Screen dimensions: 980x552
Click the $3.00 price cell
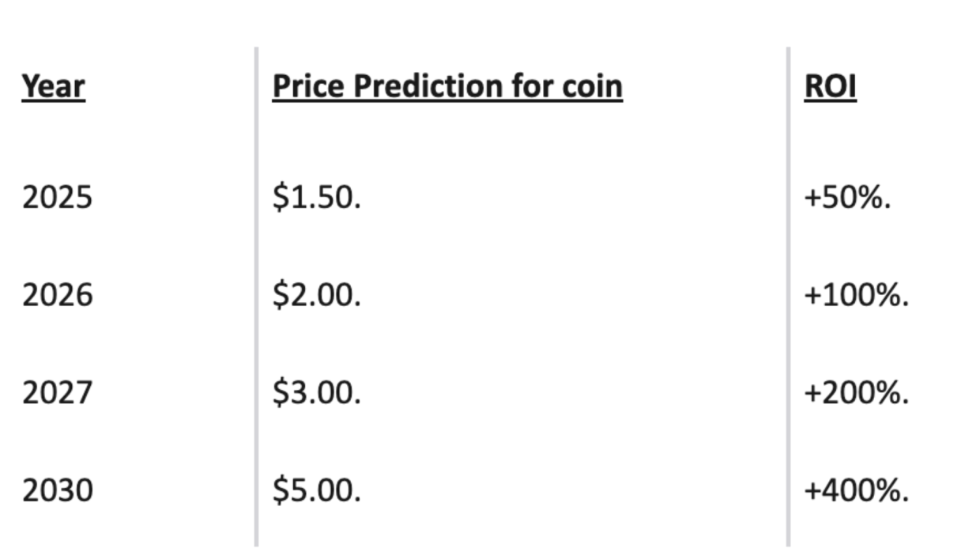point(316,392)
